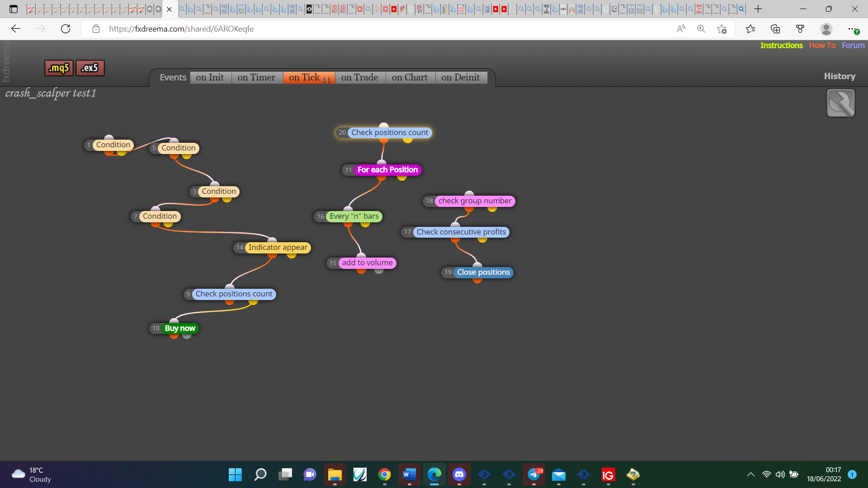This screenshot has width=868, height=488.
Task: Switch to the on Timer tab
Action: pyautogui.click(x=256, y=77)
